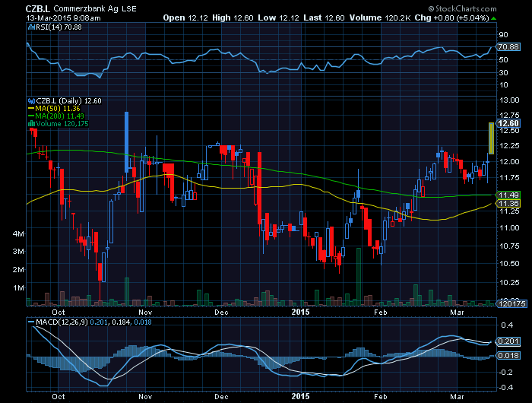The image size is (532, 403).
Task: Click the Feb label under the volume bars
Action: point(380,312)
